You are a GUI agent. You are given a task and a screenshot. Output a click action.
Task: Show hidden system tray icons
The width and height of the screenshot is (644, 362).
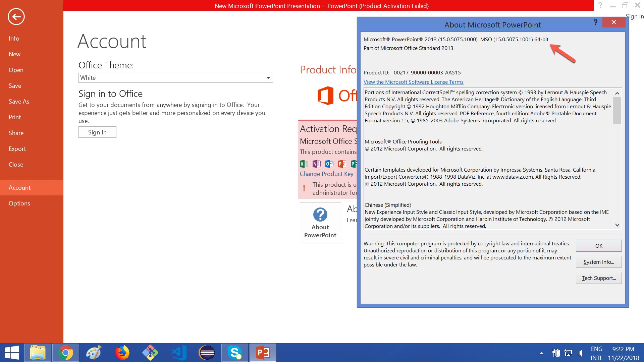(x=542, y=353)
